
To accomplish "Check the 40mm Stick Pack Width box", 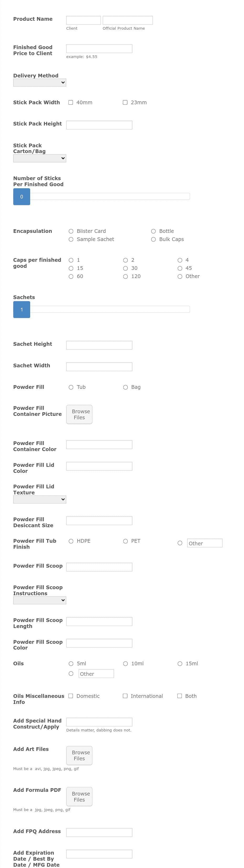I will (71, 102).
